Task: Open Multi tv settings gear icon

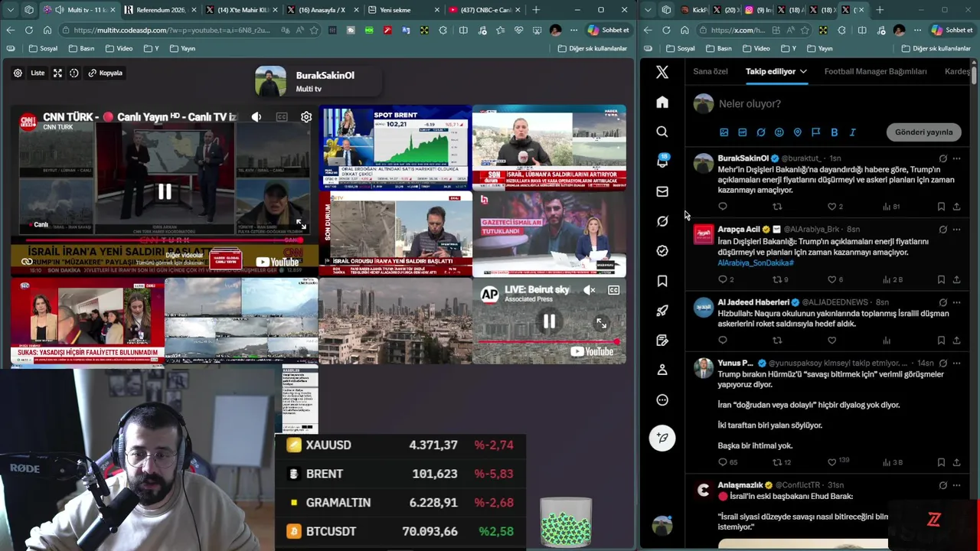Action: click(18, 73)
